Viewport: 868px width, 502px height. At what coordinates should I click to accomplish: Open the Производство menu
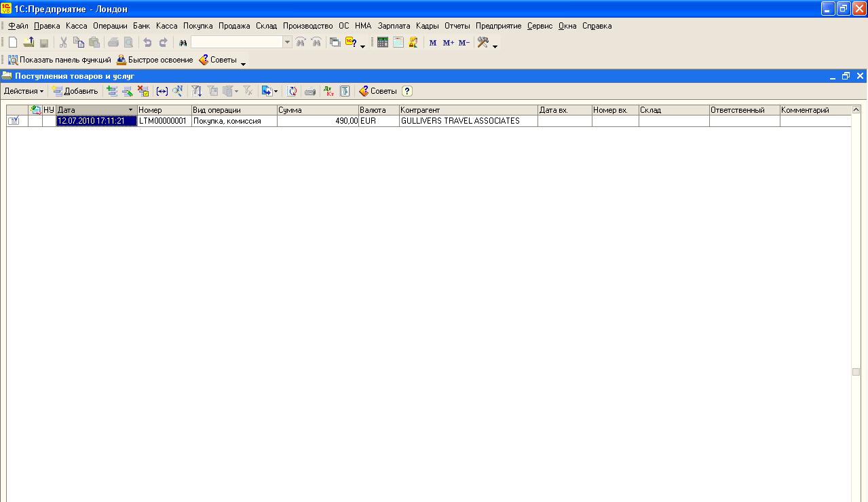tap(307, 26)
